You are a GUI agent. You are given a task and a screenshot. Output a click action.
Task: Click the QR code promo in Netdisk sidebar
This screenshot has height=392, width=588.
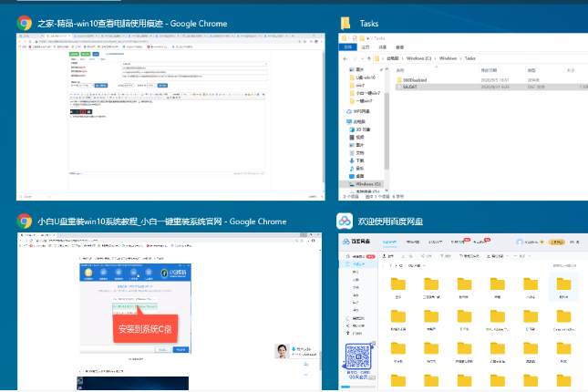coord(358,356)
